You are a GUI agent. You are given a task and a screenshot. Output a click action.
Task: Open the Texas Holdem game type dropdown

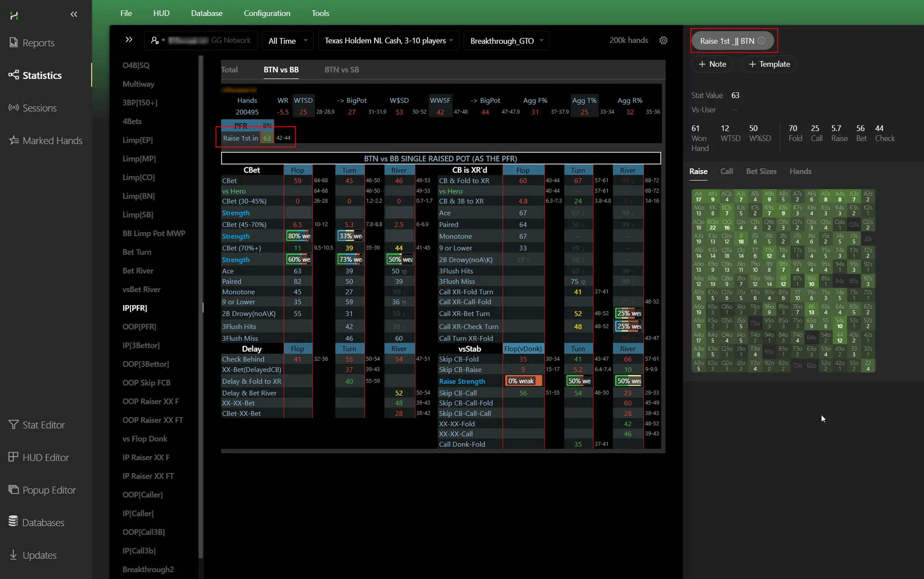point(388,41)
